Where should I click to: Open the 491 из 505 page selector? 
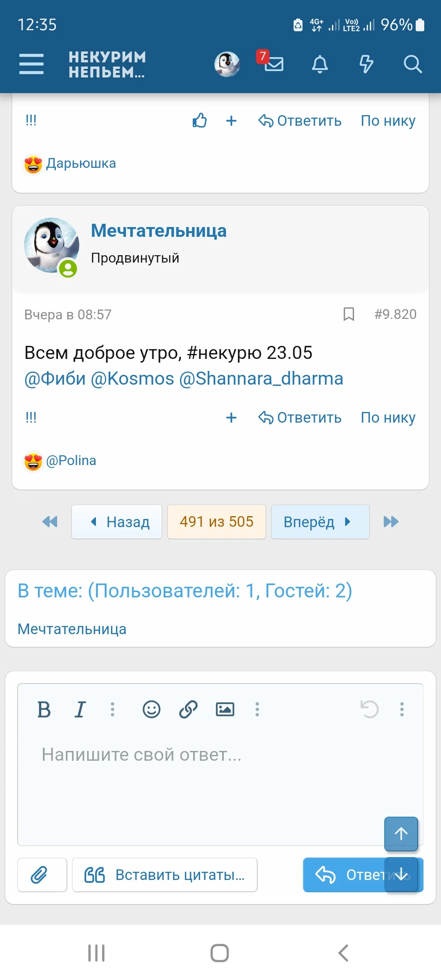click(216, 522)
